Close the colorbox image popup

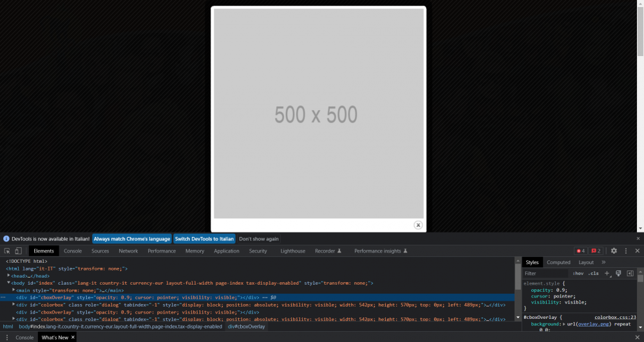tap(418, 225)
